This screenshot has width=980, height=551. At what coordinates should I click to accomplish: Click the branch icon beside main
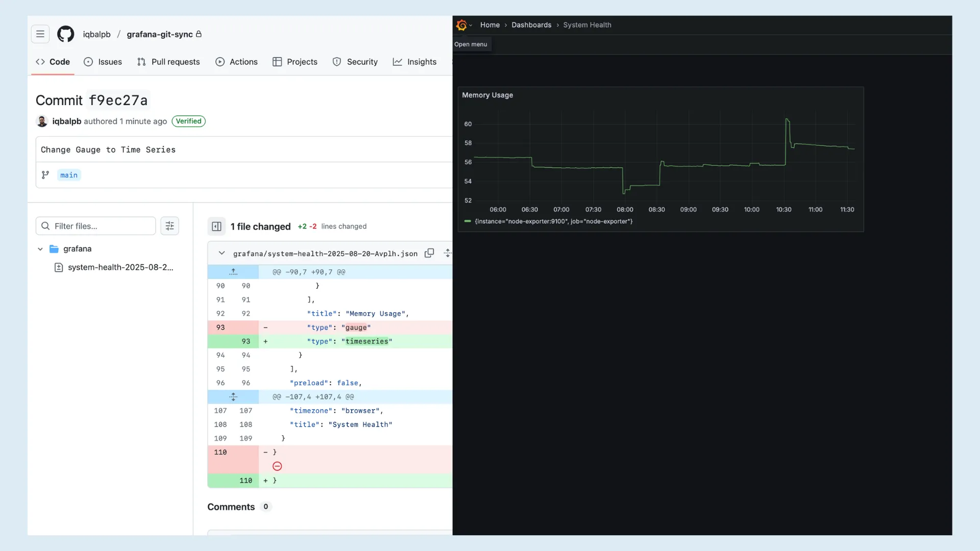pos(45,175)
